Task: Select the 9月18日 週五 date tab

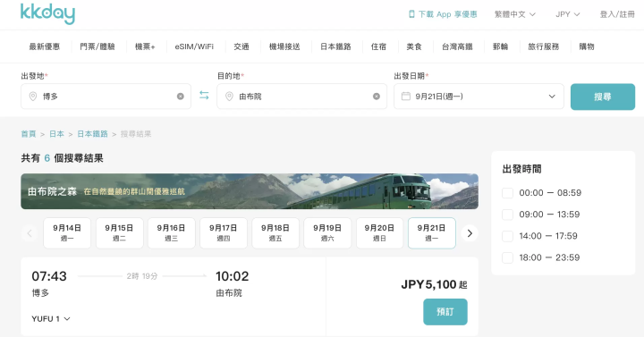Action: [275, 233]
